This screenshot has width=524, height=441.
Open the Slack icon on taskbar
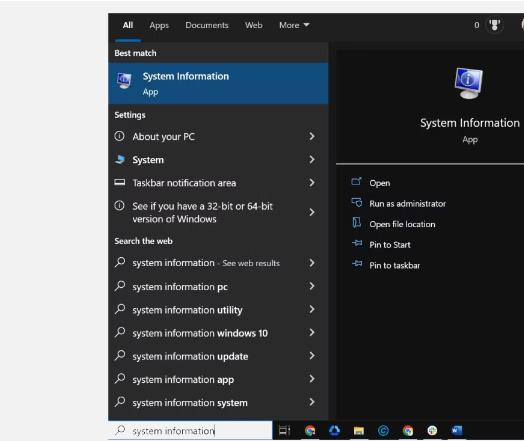point(432,431)
